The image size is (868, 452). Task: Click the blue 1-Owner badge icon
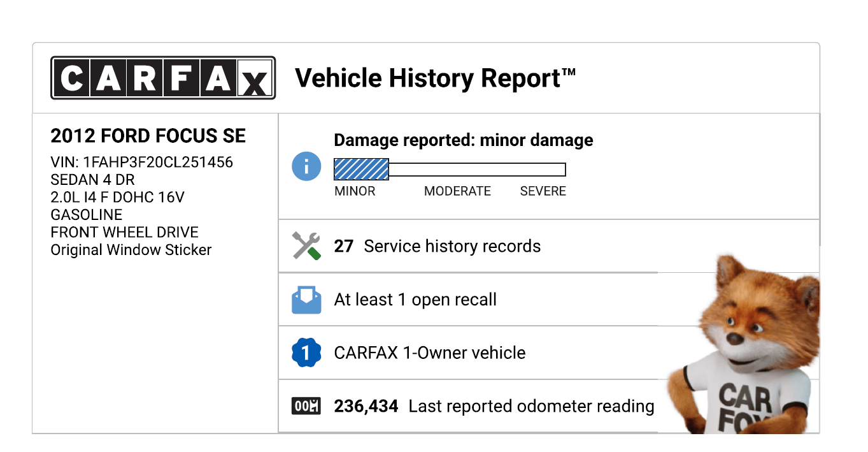(x=306, y=353)
